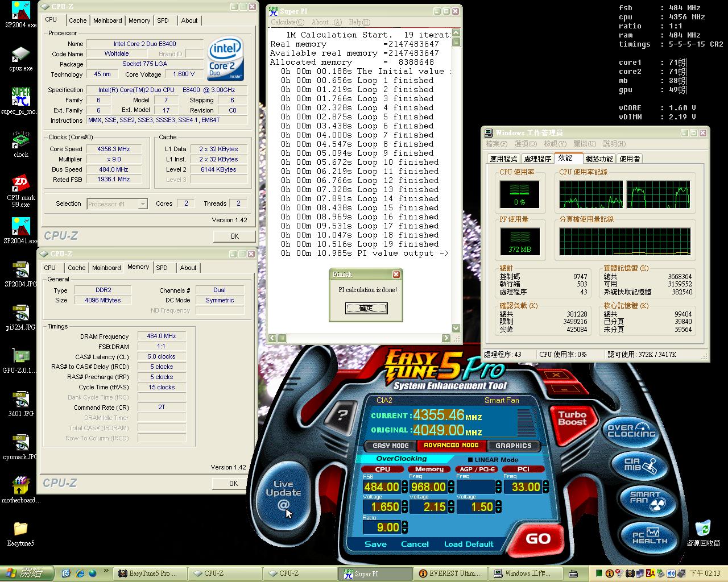The width and height of the screenshot is (728, 582).
Task: Open the cpumark.JPG desktop file
Action: [x=20, y=447]
